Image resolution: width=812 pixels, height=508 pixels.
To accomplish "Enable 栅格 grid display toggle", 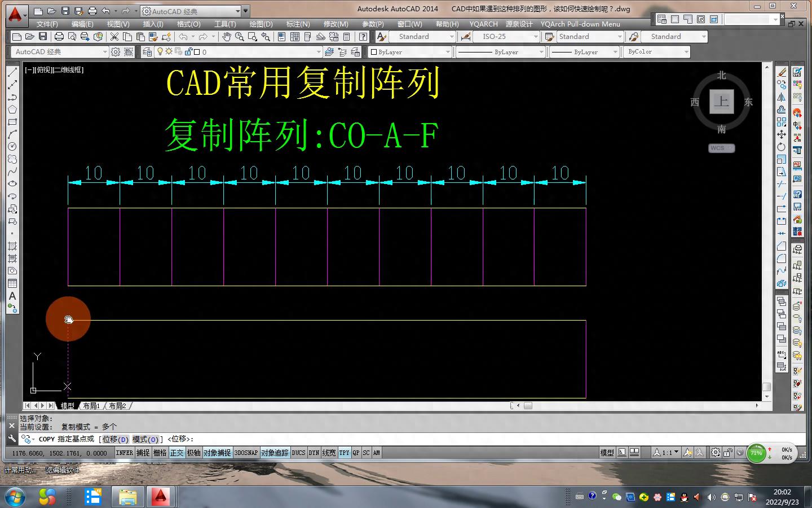I will click(160, 453).
